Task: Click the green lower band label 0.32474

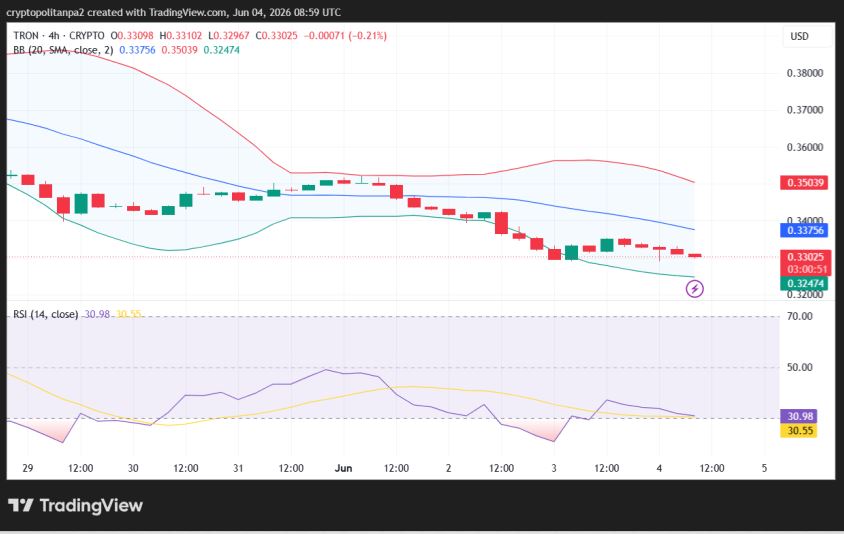Action: pos(804,283)
